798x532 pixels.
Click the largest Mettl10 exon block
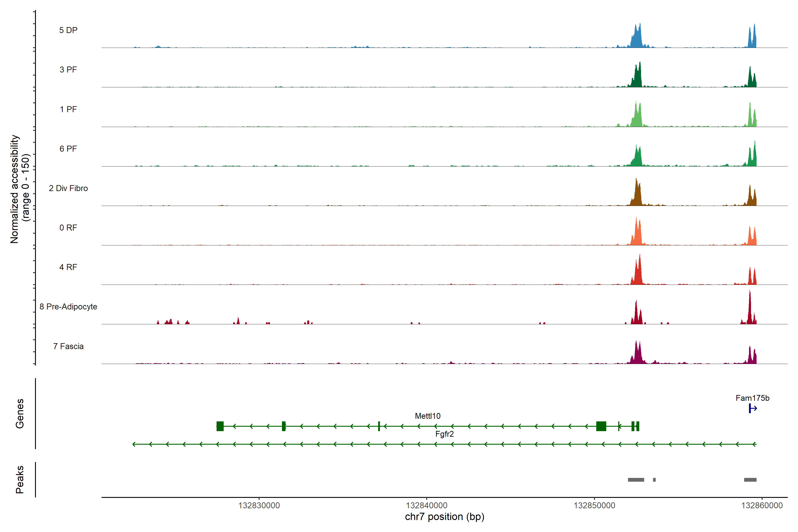601,426
